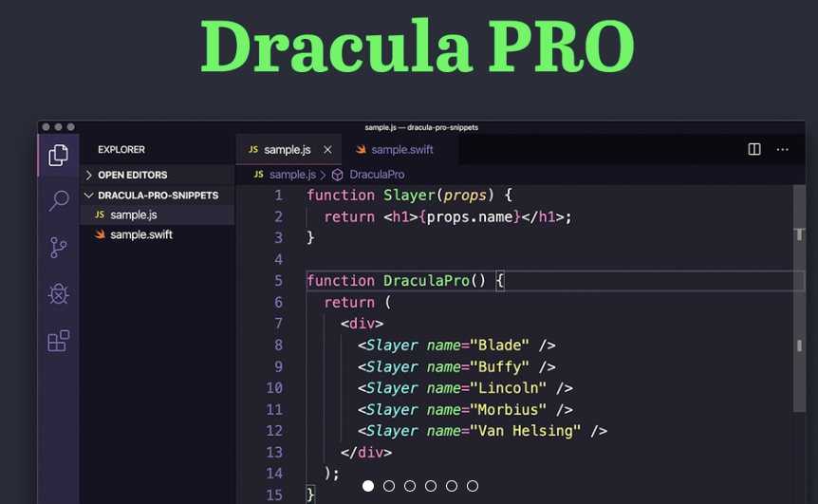Click the Dracula PRO heading
The width and height of the screenshot is (818, 504).
click(418, 47)
